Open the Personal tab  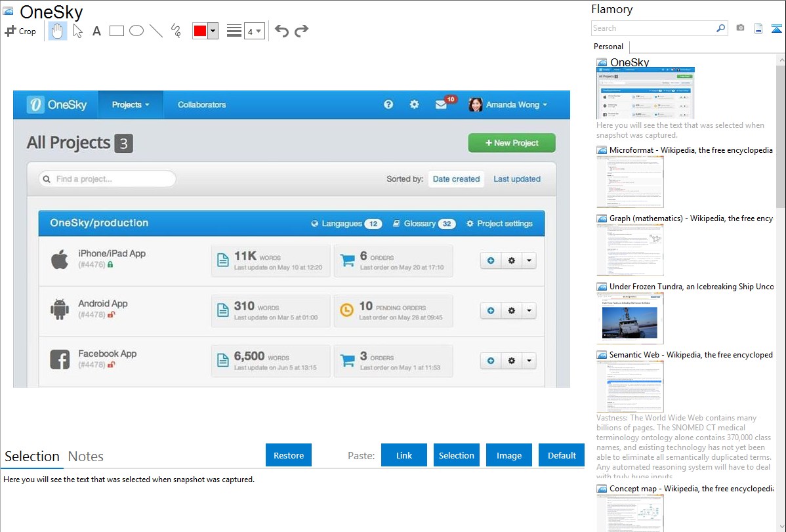[x=608, y=47]
